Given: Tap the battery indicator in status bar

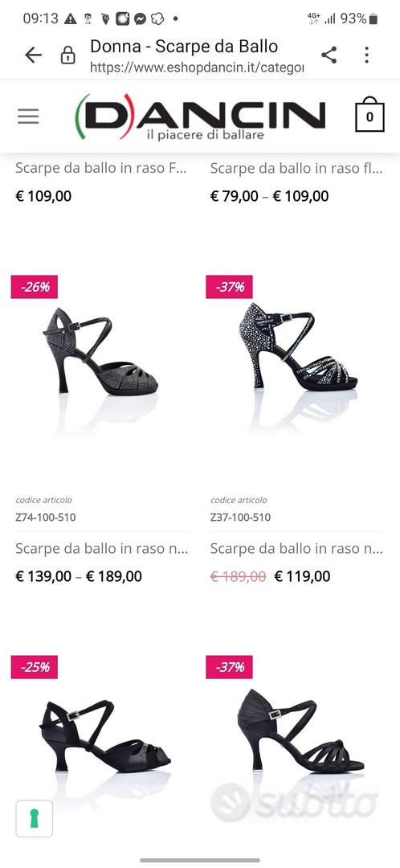Looking at the screenshot, I should (x=373, y=18).
